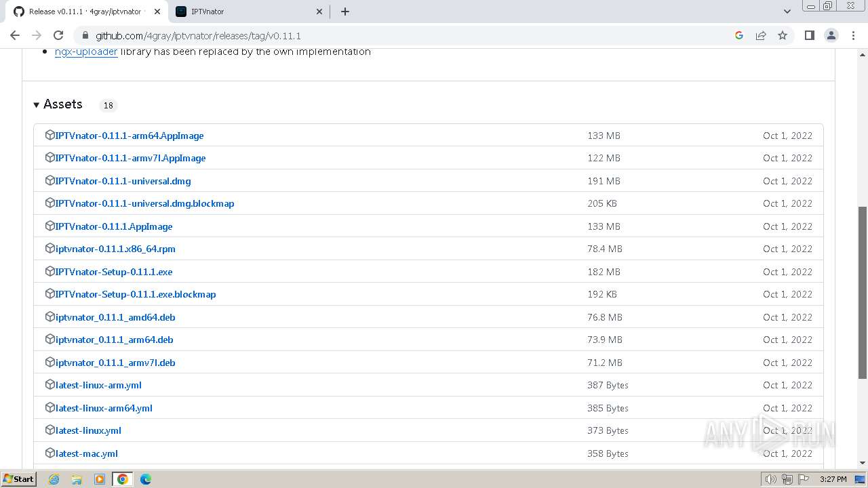This screenshot has height=488, width=868.
Task: Open latest-linux-arm64.yml file link
Action: click(x=104, y=408)
